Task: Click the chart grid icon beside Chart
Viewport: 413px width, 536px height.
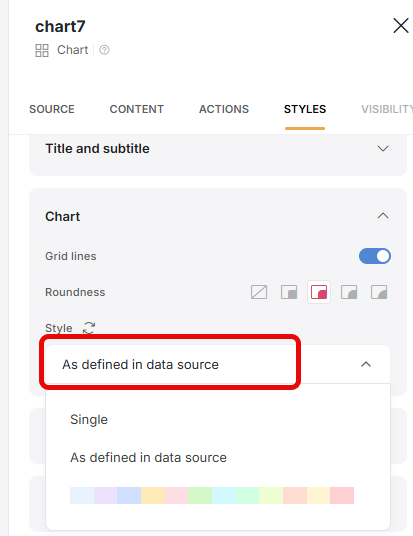Action: 42,50
